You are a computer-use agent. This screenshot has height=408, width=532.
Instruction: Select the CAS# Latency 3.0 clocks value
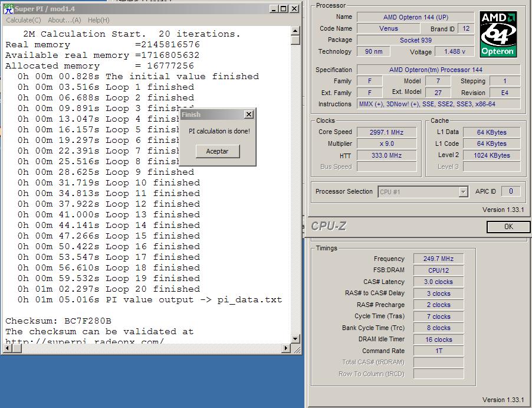coord(438,282)
